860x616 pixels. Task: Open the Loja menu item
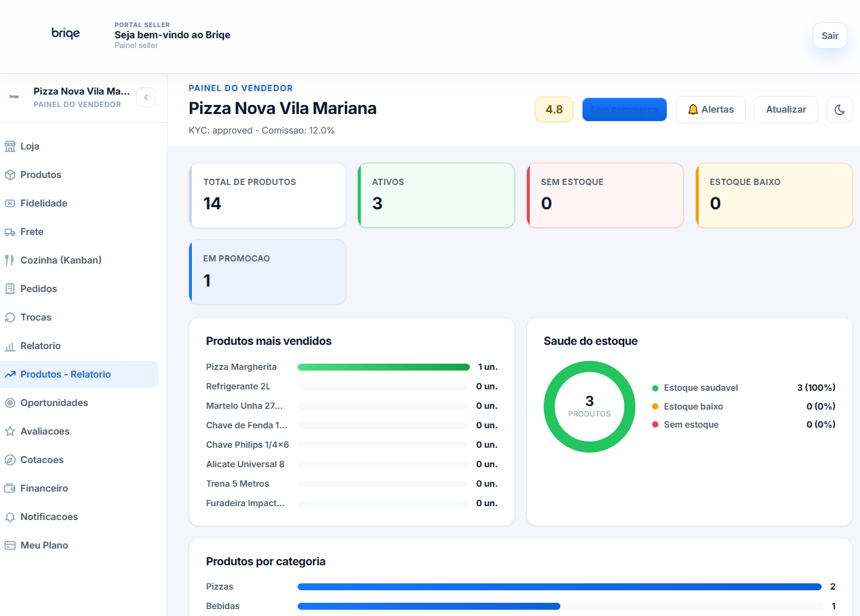tap(79, 146)
